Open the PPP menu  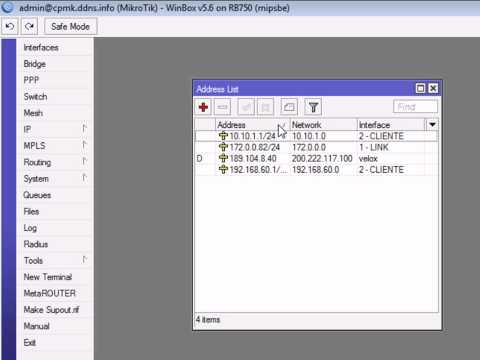[55, 80]
